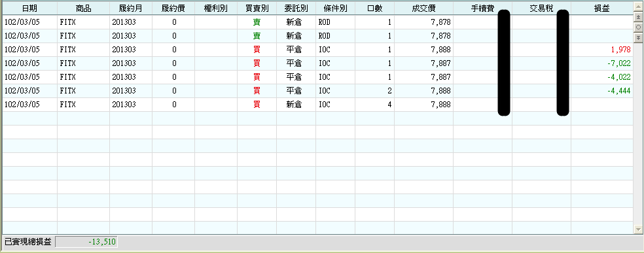Viewport: 644px width, 253px height.
Task: Click FITX in the row with -4,444
Action: pyautogui.click(x=68, y=91)
